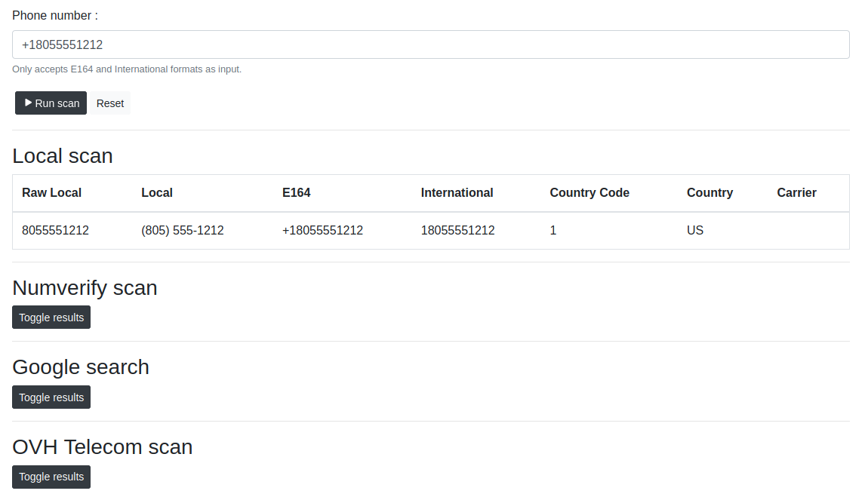Click the E164 value +18055551212
The height and width of the screenshot is (500, 868).
[x=323, y=230]
